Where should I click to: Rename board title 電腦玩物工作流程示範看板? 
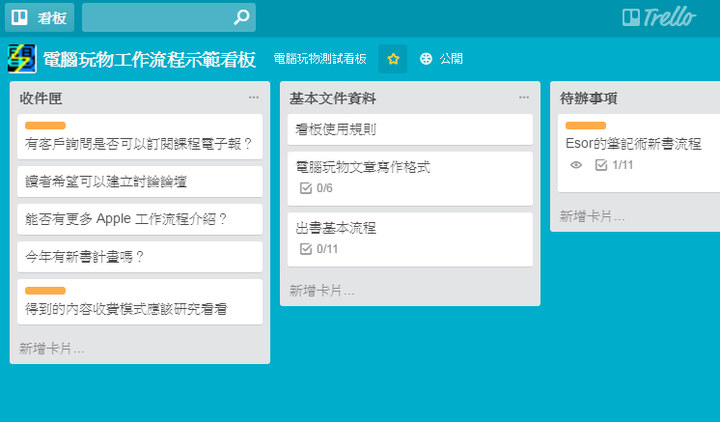149,59
